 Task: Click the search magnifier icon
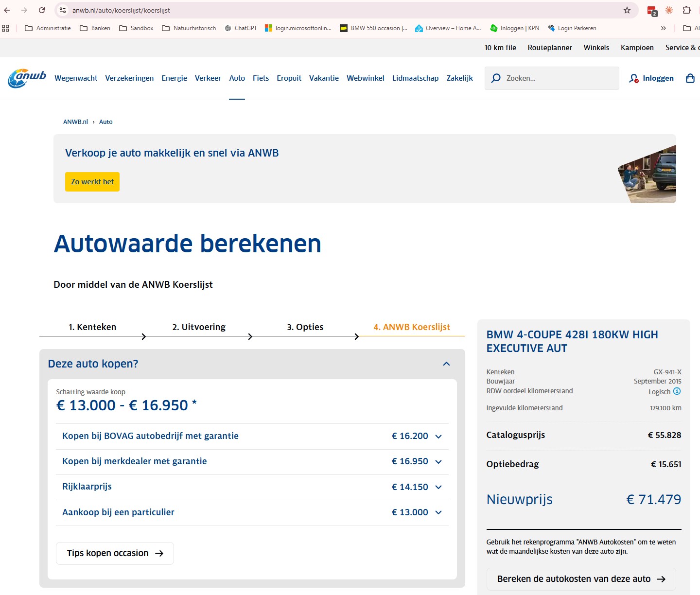[496, 78]
